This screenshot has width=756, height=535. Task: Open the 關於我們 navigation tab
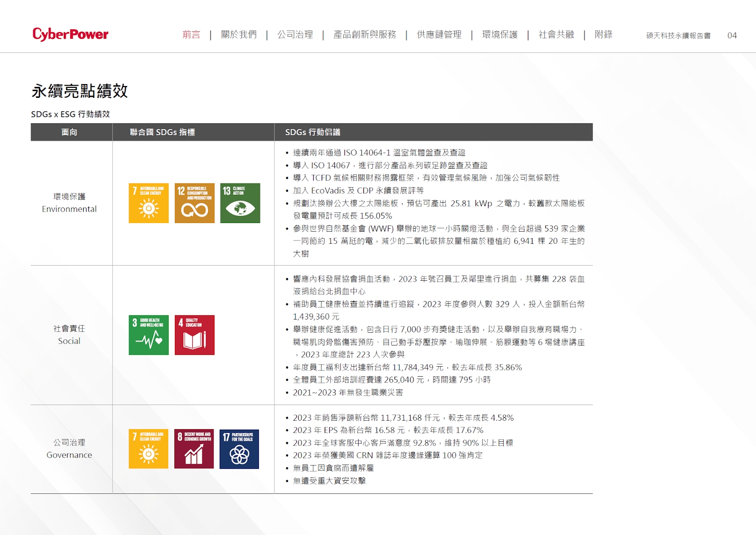click(x=239, y=35)
